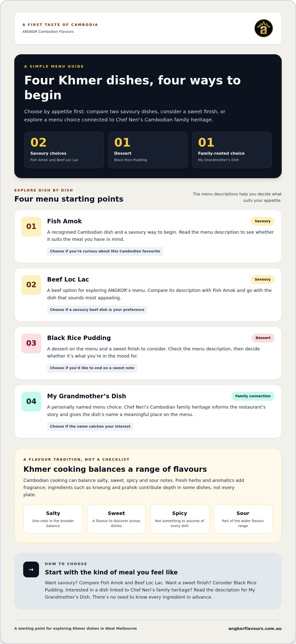Screen dimensions: 296x644
Task: Click the Family connection tag
Action: (253, 396)
